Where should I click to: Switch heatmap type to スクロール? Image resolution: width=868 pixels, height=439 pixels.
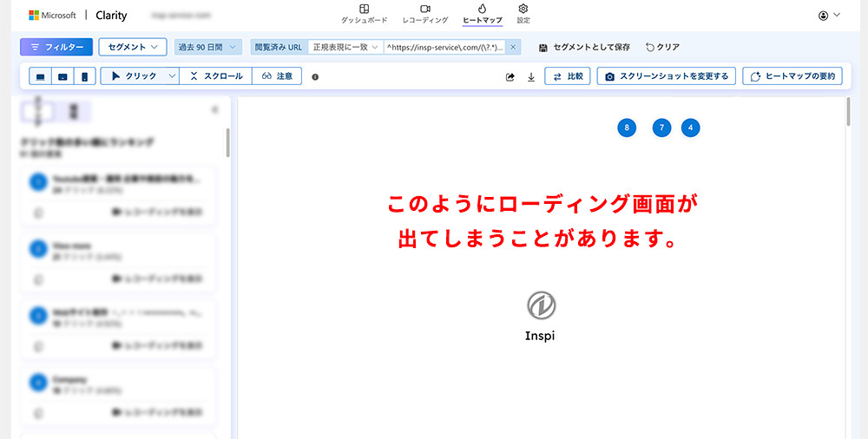pyautogui.click(x=217, y=76)
